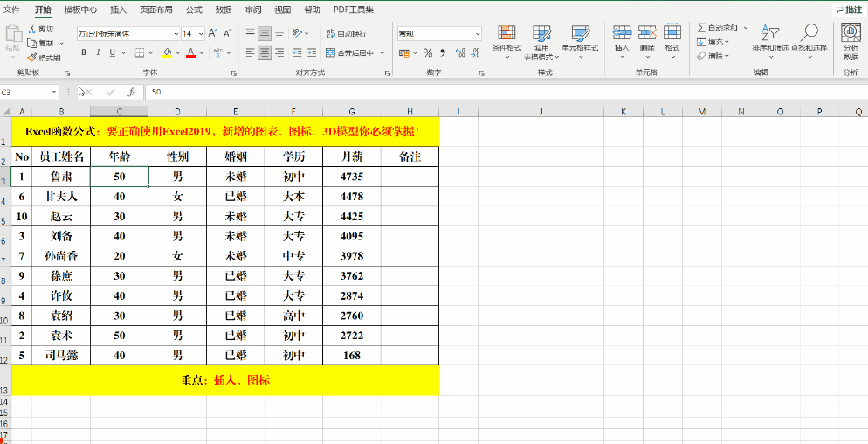This screenshot has width=868, height=444.
Task: Select column header G
Action: pos(352,112)
